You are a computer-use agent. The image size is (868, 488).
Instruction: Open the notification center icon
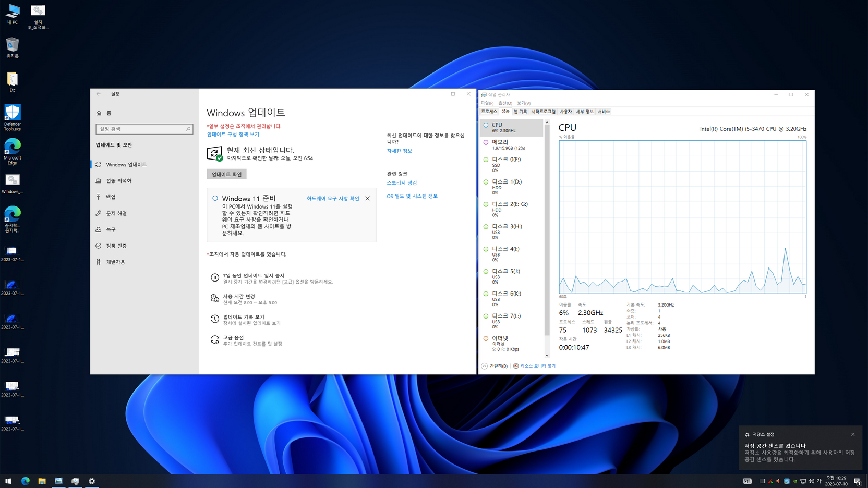point(857,481)
